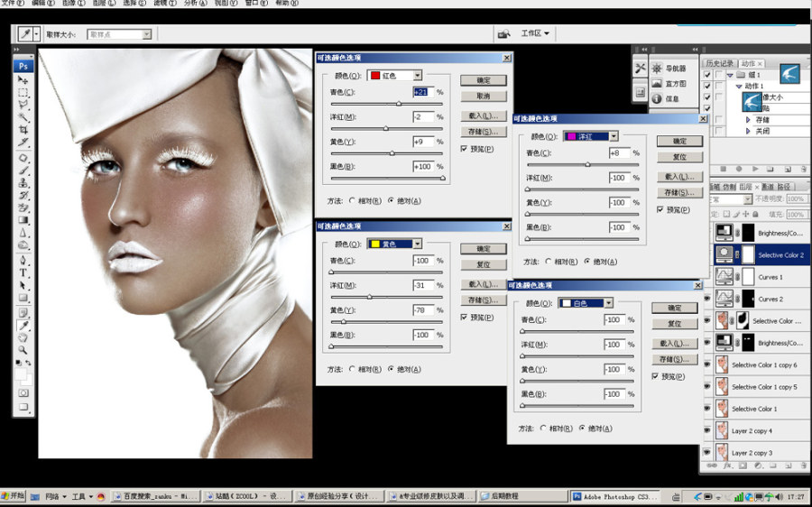Hide the Selective Color 1 layer
Image resolution: width=812 pixels, height=507 pixels.
[x=707, y=409]
